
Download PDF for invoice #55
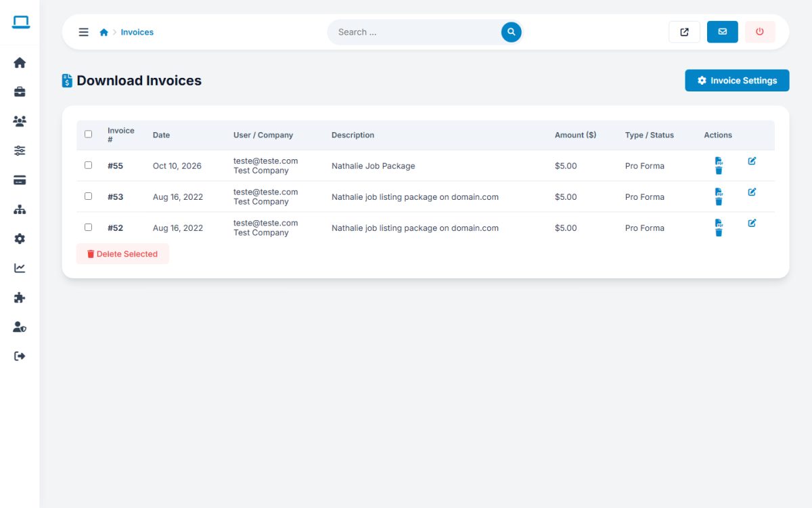point(719,161)
